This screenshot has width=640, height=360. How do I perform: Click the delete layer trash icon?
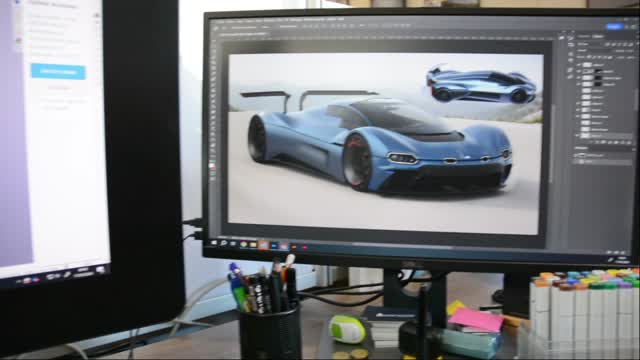click(630, 143)
